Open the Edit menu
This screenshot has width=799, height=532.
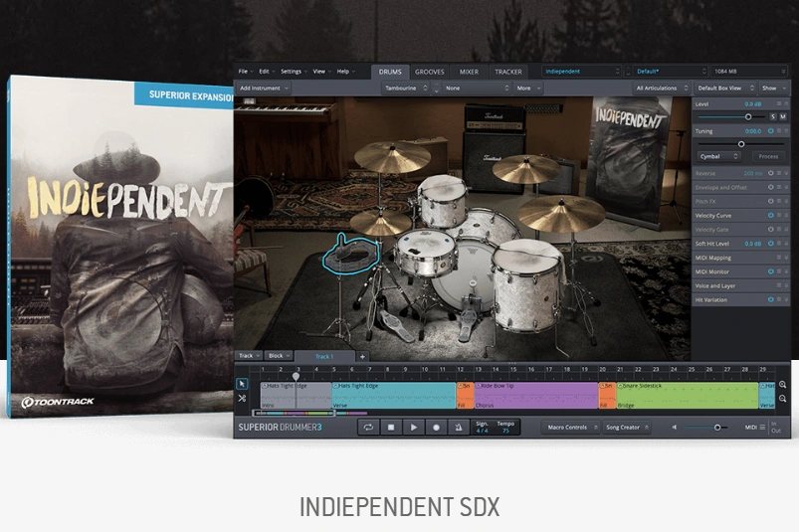point(266,72)
